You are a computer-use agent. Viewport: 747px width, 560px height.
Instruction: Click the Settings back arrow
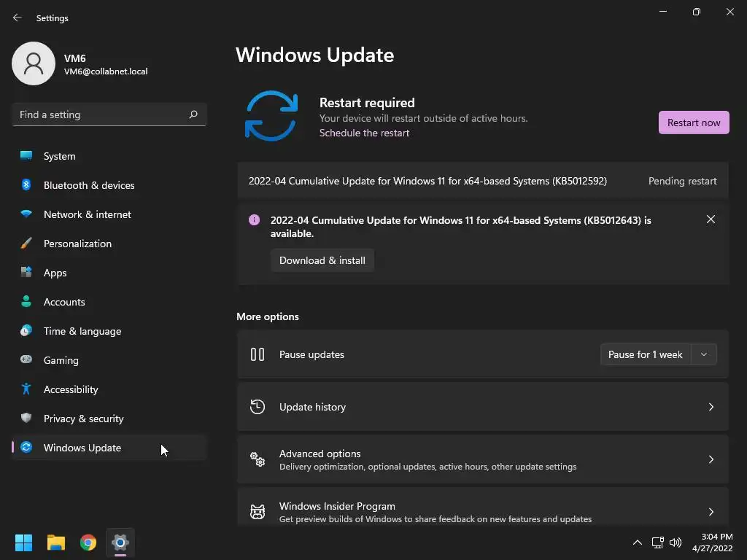coord(18,17)
